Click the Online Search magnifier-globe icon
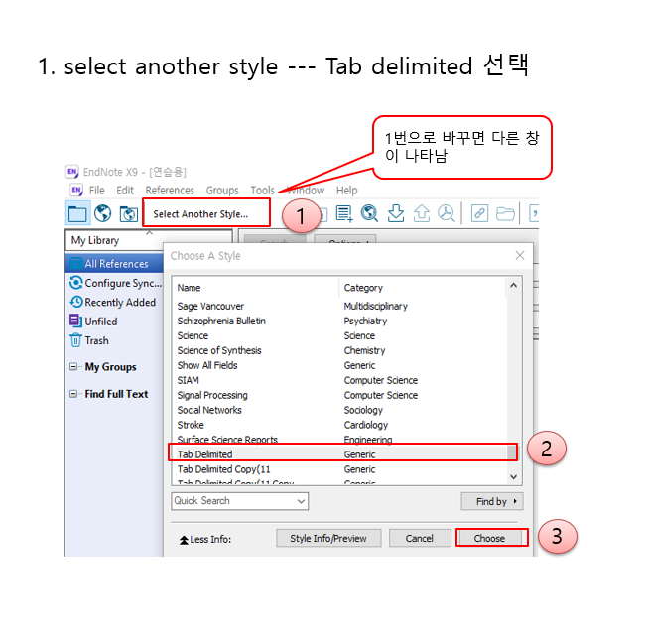Screen dimensions: 645x644 click(x=369, y=213)
